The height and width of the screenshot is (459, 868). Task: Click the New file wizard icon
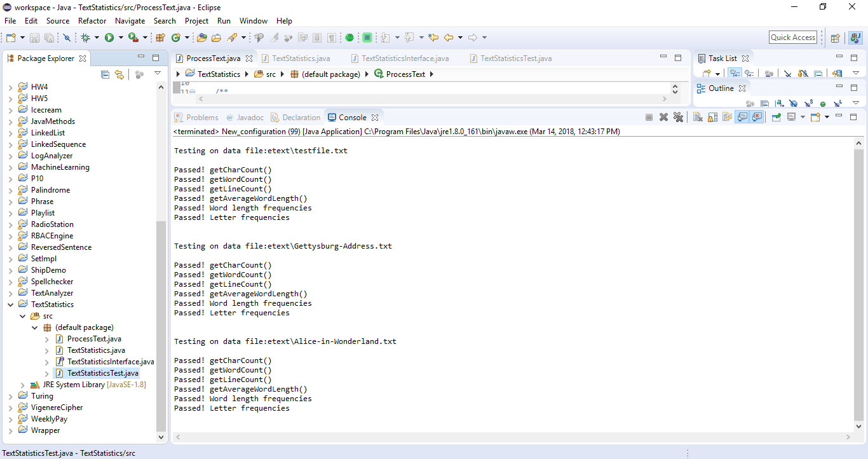coord(11,38)
